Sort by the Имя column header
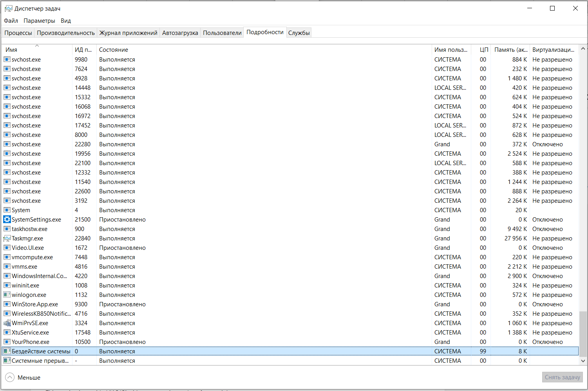This screenshot has width=588, height=391. pos(37,49)
